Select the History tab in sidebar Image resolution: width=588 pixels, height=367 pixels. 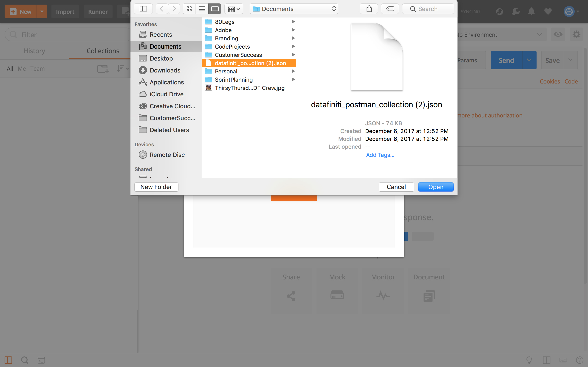[x=34, y=51]
